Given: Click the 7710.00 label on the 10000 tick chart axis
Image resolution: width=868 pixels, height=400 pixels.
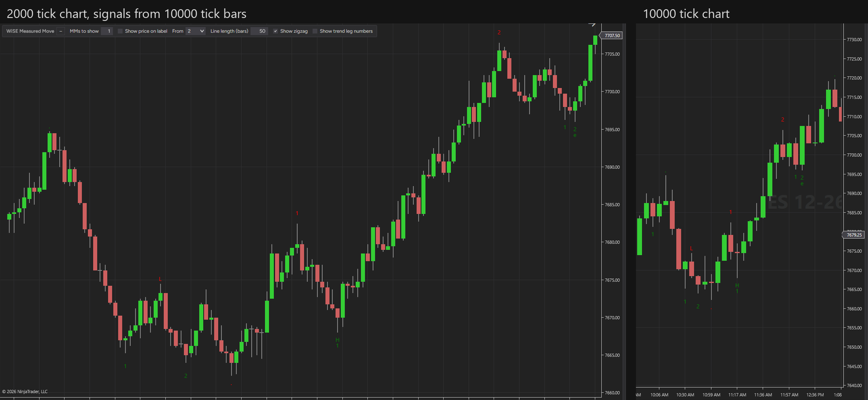Looking at the screenshot, I should [854, 116].
